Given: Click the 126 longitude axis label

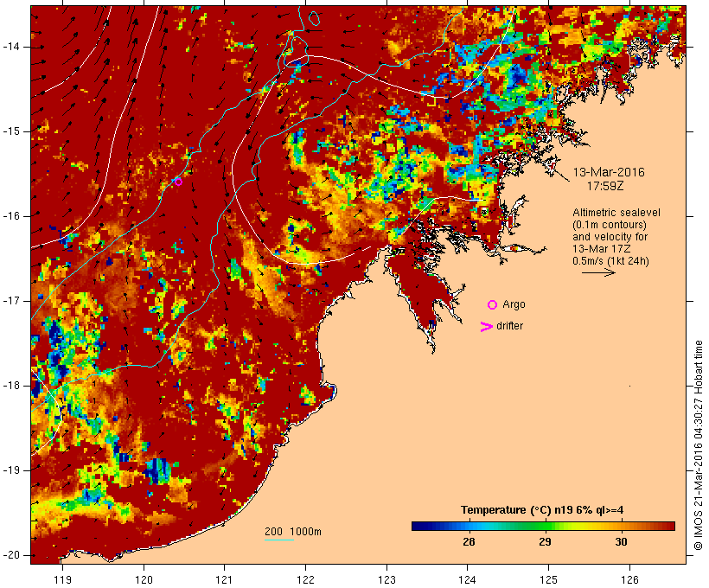Looking at the screenshot, I should (x=629, y=580).
